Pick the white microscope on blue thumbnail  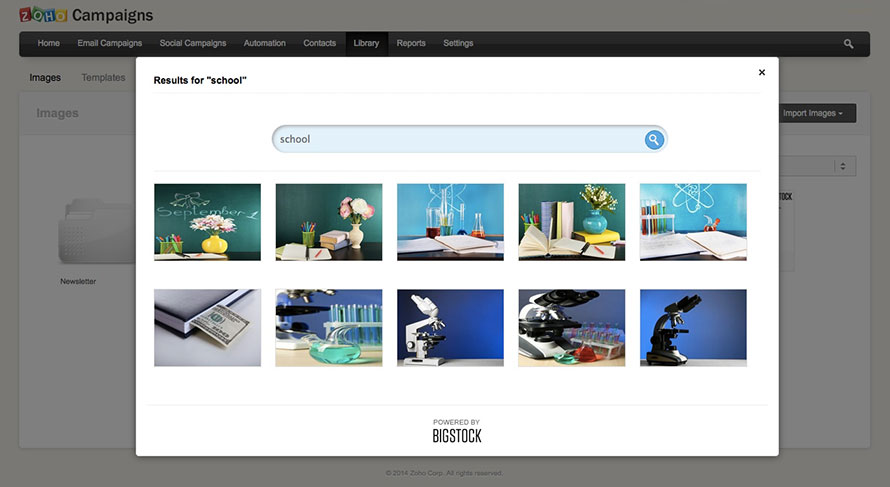coord(450,328)
